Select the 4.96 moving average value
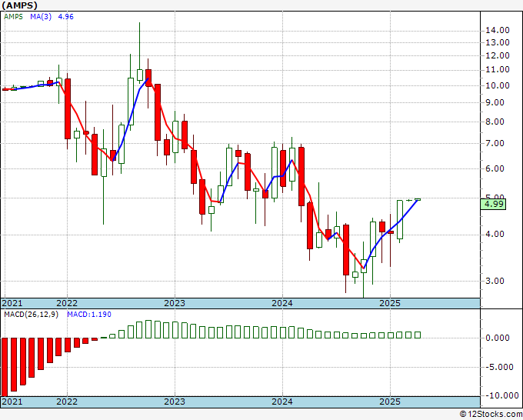The height and width of the screenshot is (420, 523). 65,17
